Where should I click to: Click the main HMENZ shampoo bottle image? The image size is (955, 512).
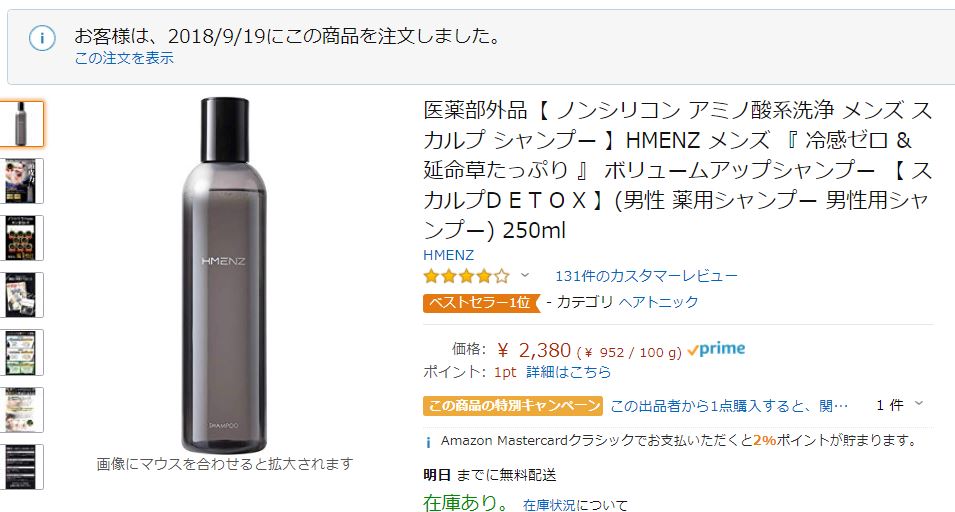[225, 275]
